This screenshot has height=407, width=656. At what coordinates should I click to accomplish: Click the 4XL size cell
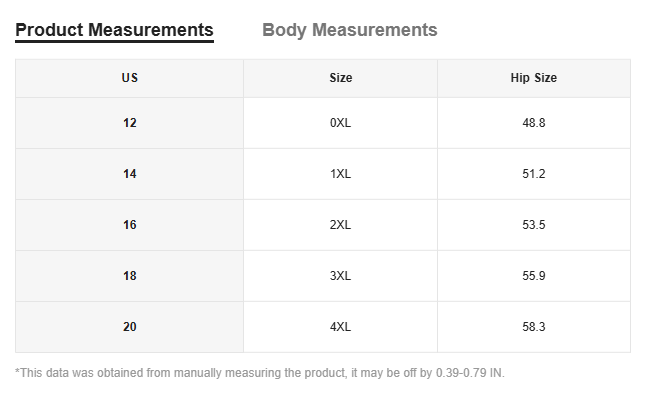pyautogui.click(x=340, y=327)
